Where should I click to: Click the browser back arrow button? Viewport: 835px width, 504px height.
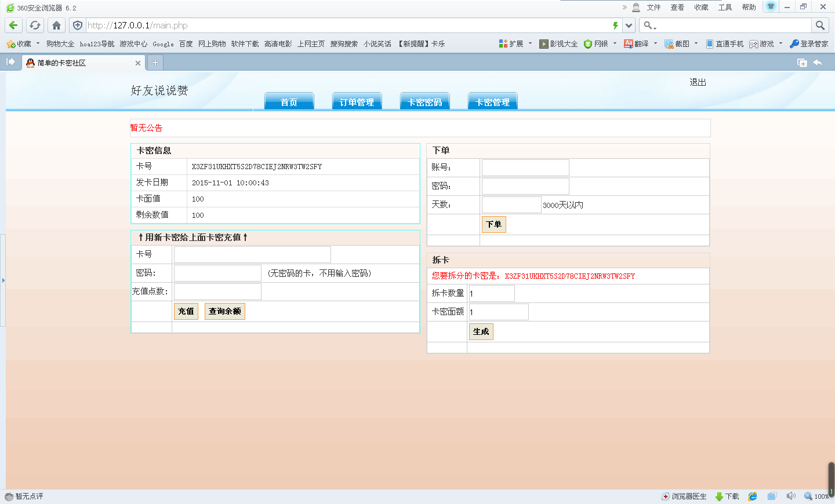[13, 25]
